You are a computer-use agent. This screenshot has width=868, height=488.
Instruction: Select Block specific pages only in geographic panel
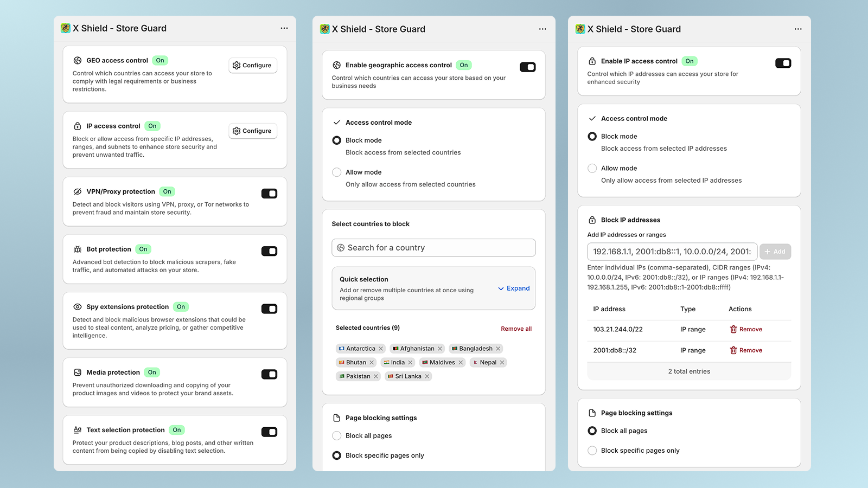tap(337, 455)
